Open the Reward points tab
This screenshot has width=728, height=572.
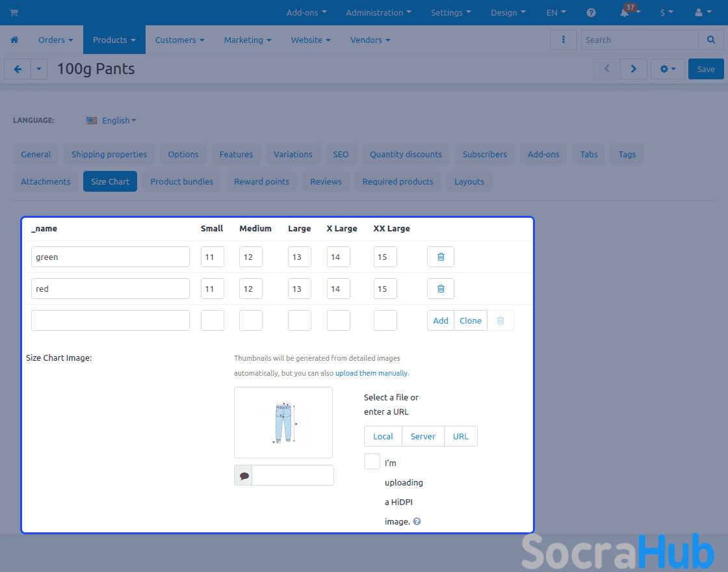(261, 182)
